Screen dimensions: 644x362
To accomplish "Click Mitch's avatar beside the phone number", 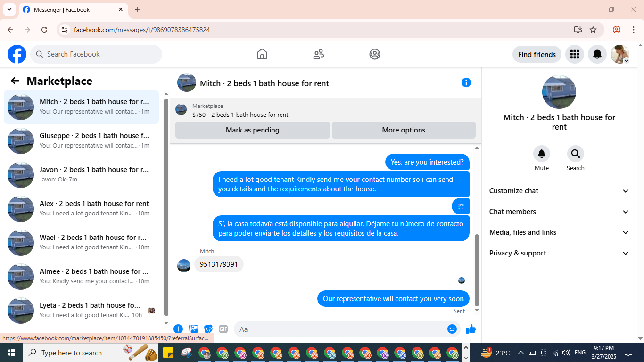I will (184, 266).
